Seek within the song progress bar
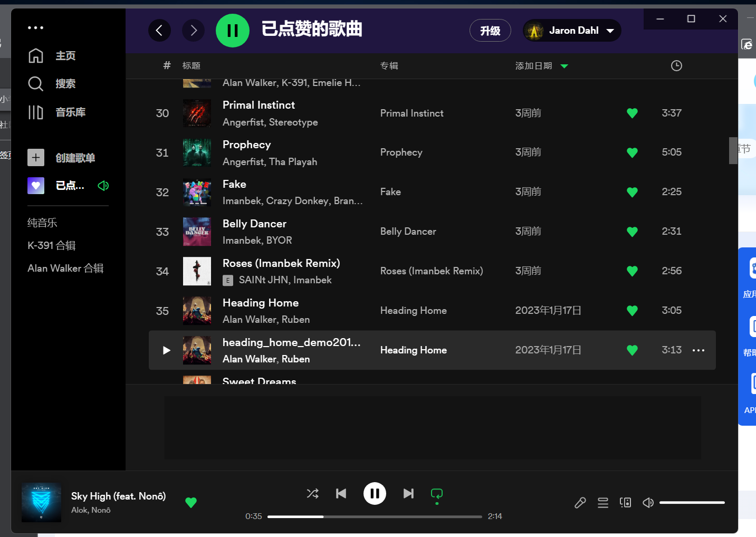The width and height of the screenshot is (756, 537). (x=375, y=516)
